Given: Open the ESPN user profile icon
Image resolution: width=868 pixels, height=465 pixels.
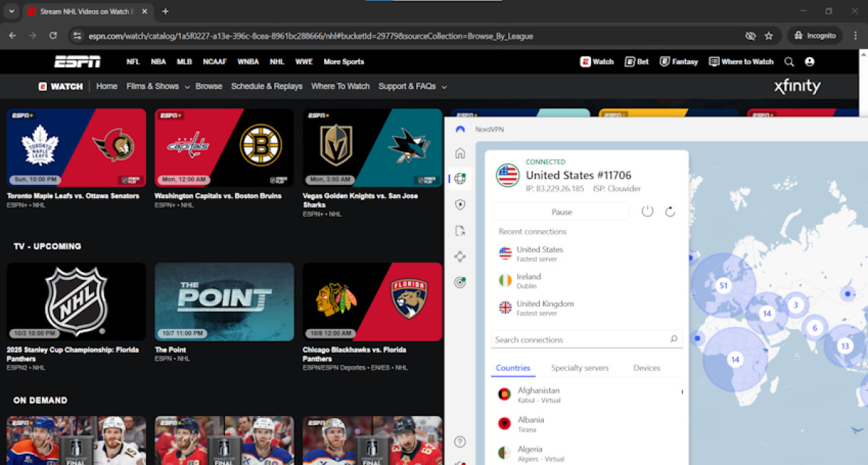Looking at the screenshot, I should [809, 61].
